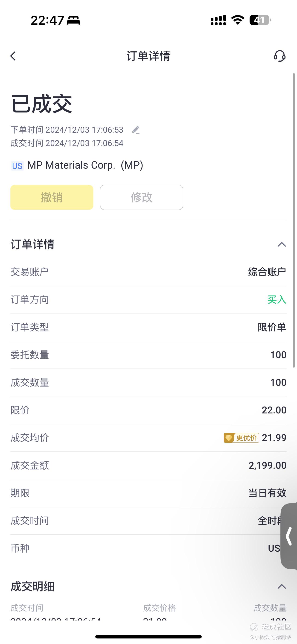Tap the battery indicator icon
The width and height of the screenshot is (297, 644).
pos(260,20)
